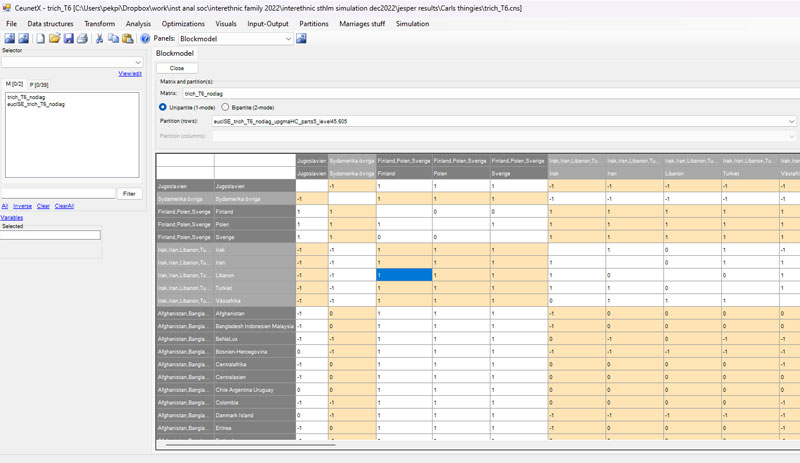Click the Copy icon in toolbar

tap(114, 39)
